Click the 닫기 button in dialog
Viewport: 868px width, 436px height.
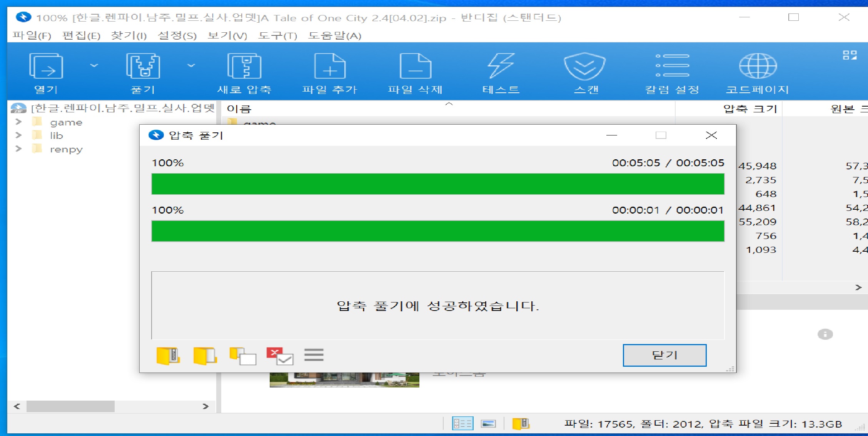[664, 355]
